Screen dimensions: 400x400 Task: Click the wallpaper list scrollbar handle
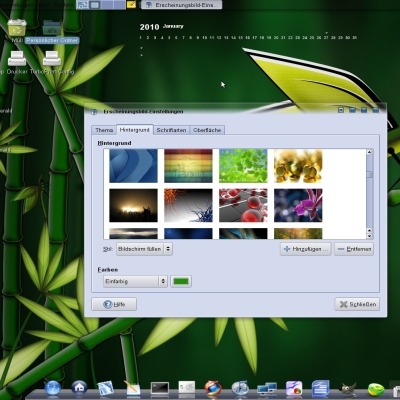(369, 175)
